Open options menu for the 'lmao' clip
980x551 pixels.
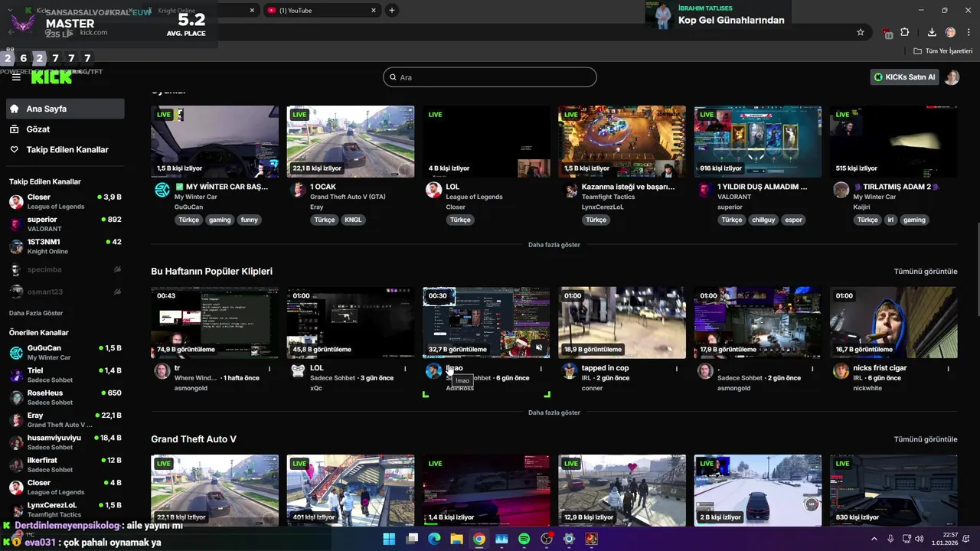(541, 369)
